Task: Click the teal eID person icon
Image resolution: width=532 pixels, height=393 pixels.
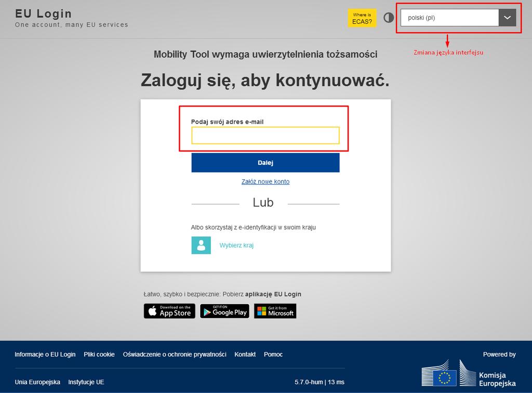Action: (x=201, y=245)
